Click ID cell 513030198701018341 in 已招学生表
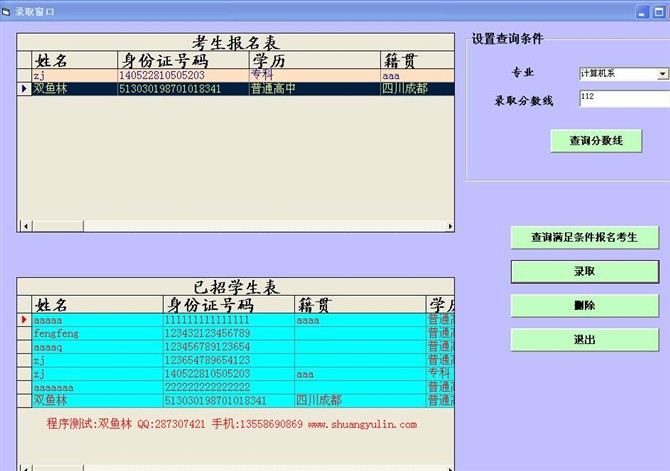The image size is (670, 471). 229,400
